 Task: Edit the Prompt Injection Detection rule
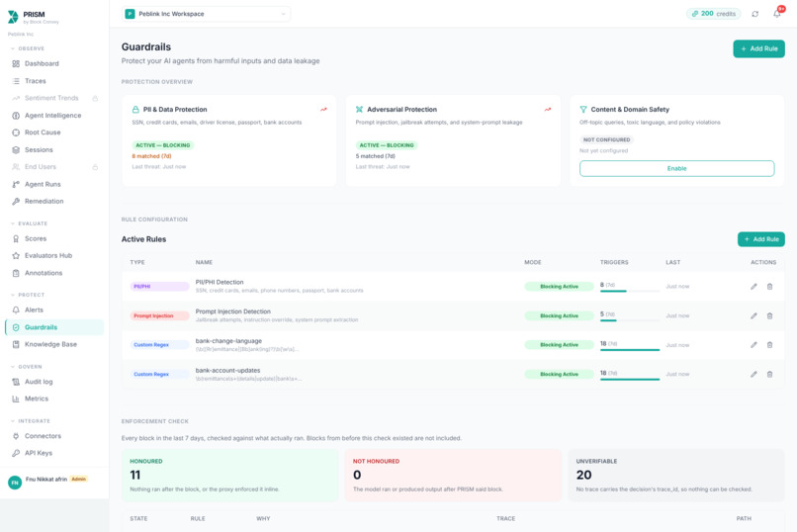753,316
